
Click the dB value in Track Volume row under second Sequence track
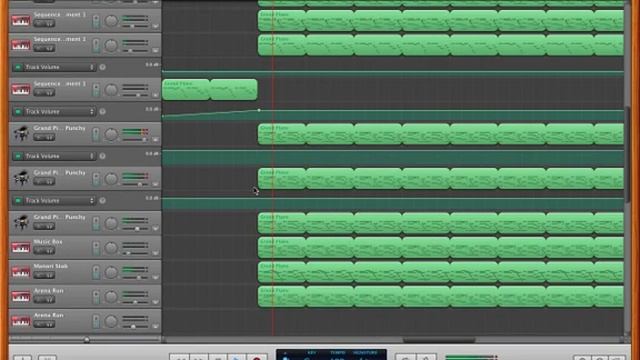tap(152, 64)
